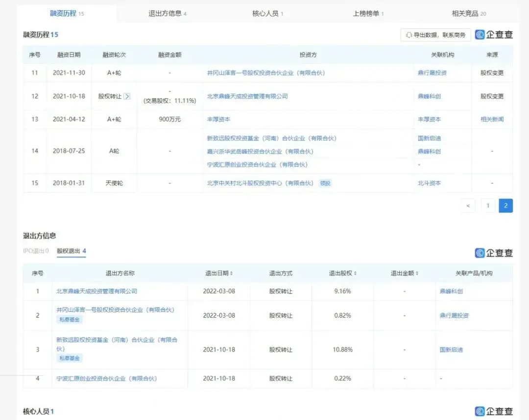The width and height of the screenshot is (529, 420).
Task: Switch to the 退出方信息 tab
Action: coord(168,14)
